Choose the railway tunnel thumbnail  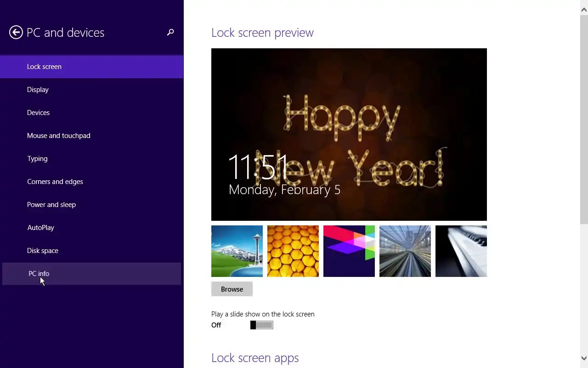pyautogui.click(x=405, y=251)
